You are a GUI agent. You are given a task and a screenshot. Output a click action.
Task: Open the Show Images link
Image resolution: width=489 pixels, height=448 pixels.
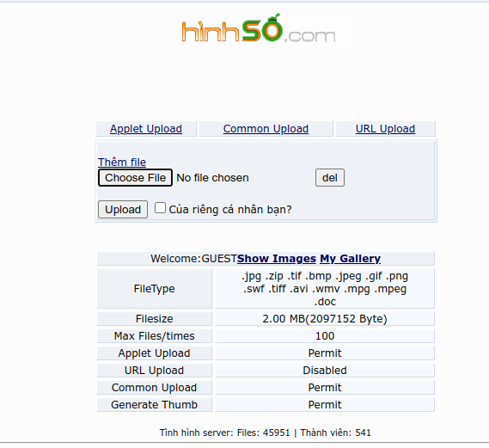(277, 259)
